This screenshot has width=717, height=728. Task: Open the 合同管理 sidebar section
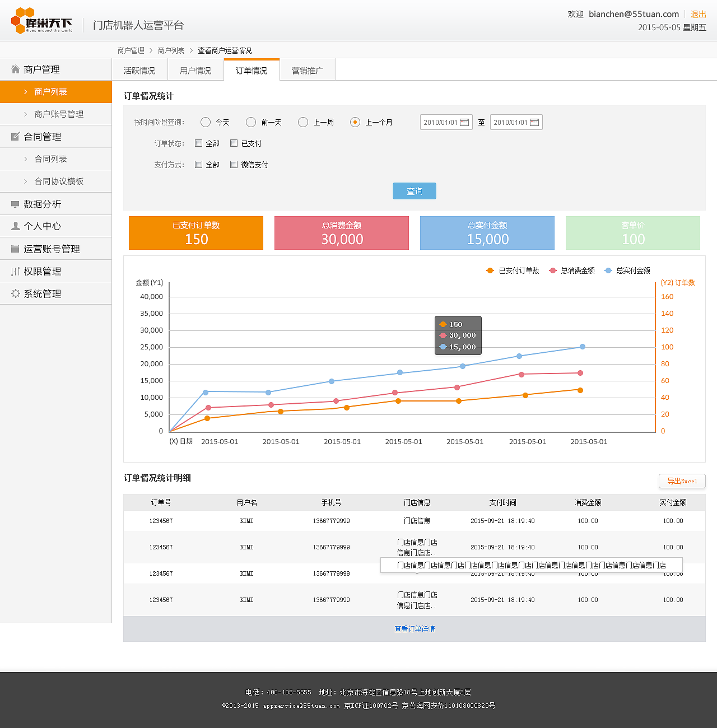coord(56,137)
